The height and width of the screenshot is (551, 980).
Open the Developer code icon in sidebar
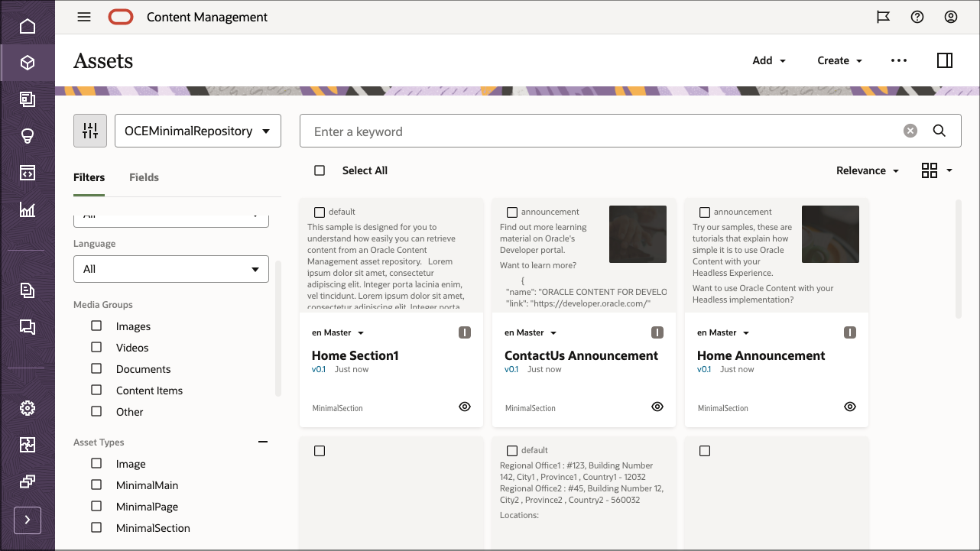(28, 173)
